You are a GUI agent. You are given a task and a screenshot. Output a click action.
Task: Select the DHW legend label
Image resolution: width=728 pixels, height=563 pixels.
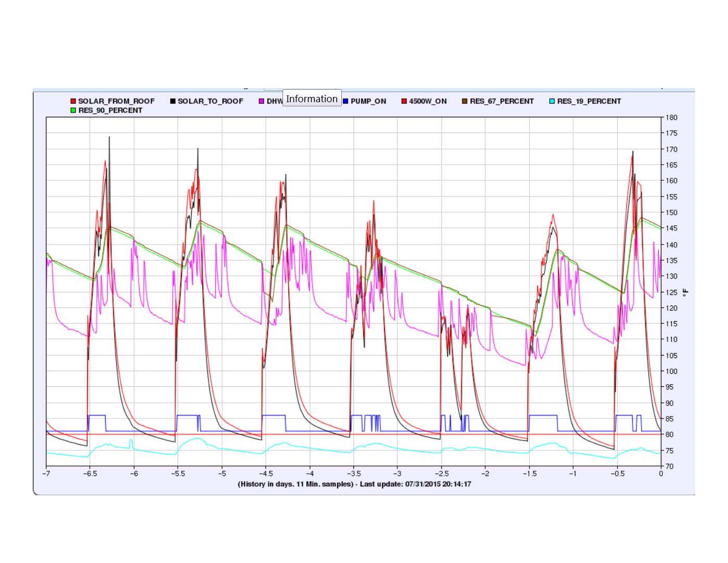coord(275,101)
